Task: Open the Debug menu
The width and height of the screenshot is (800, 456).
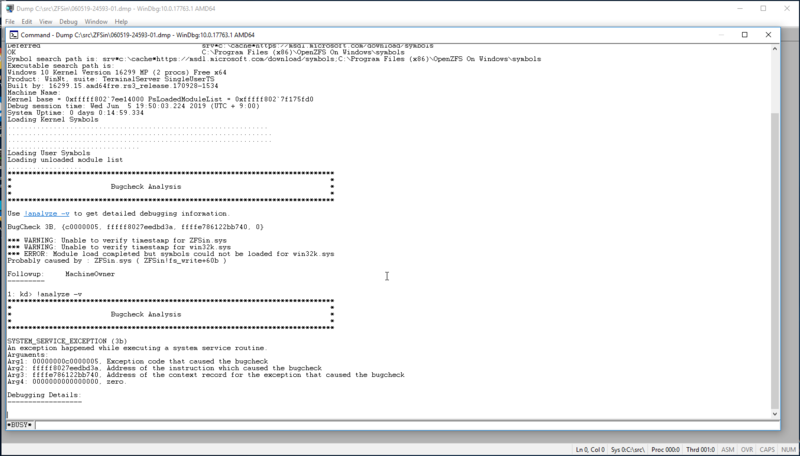Action: coord(68,22)
